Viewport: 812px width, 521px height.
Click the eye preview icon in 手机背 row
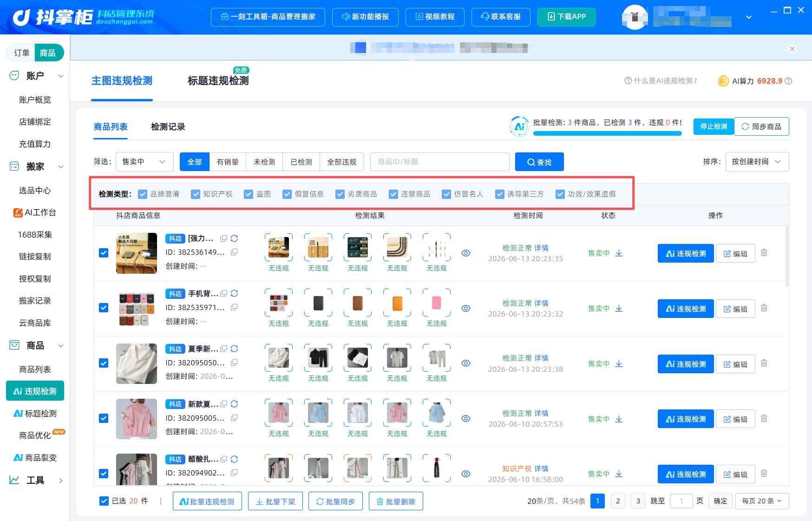[x=466, y=308]
